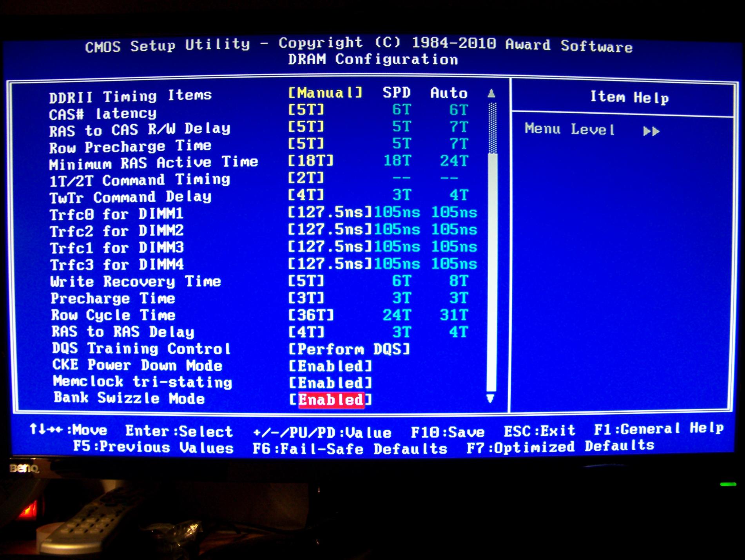Change Trfc1 for DIMM3 127.5ns value

point(330,246)
